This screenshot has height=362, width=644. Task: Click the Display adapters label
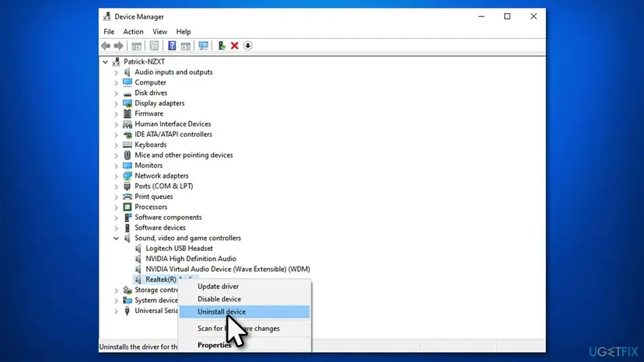click(x=159, y=103)
